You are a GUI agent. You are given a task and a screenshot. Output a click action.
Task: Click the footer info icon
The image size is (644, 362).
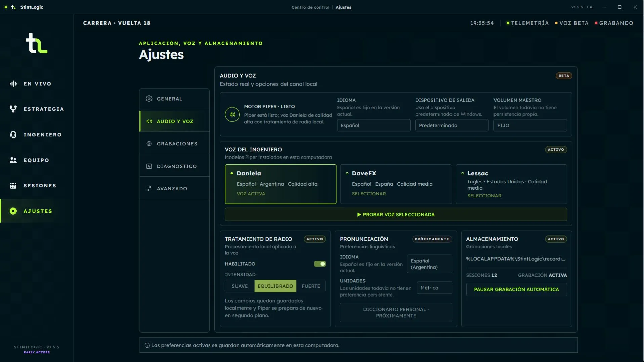[147, 345]
